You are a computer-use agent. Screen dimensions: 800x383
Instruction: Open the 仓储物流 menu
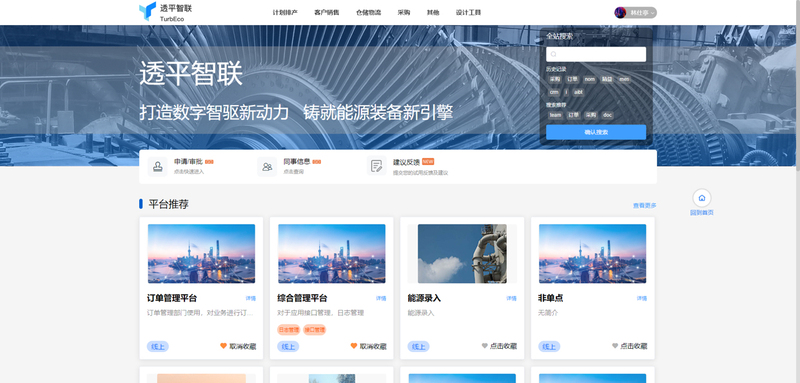point(368,13)
